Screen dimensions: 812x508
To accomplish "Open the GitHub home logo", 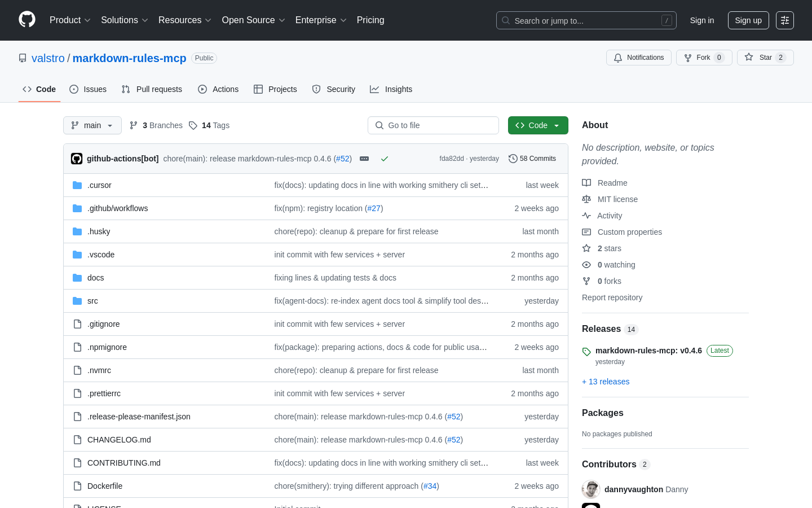I will 27,20.
